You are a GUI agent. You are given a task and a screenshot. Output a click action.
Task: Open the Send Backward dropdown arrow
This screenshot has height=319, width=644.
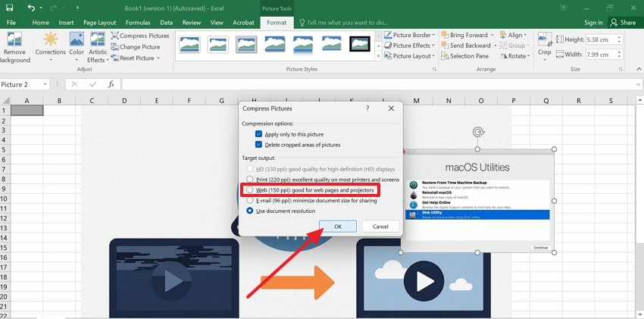pyautogui.click(x=495, y=45)
